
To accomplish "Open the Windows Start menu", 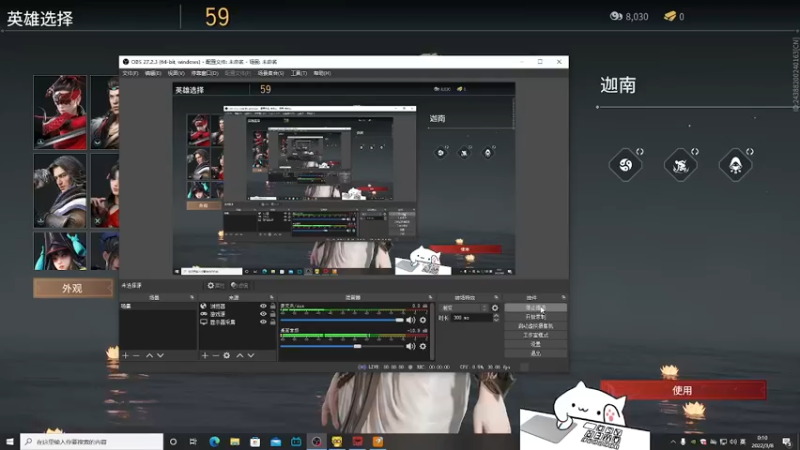I will (10, 441).
